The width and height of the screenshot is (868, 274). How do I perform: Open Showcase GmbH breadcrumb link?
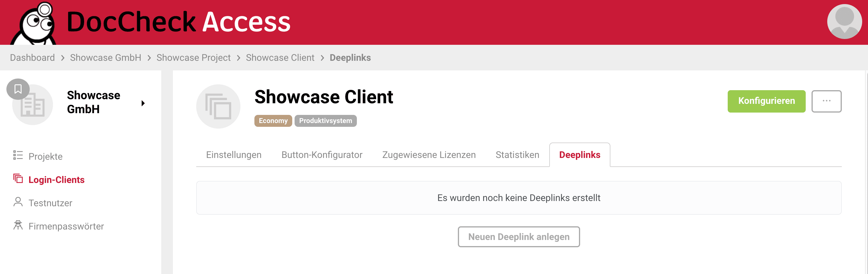coord(105,58)
